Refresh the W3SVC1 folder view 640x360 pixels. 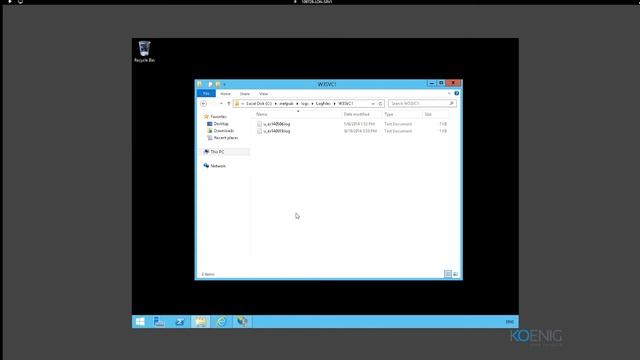click(x=380, y=104)
